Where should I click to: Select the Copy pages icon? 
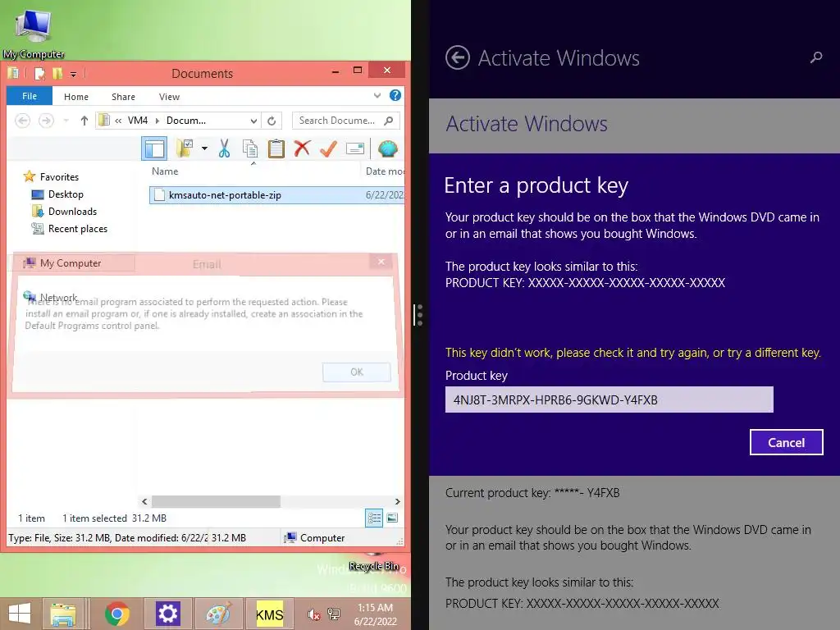coord(249,148)
